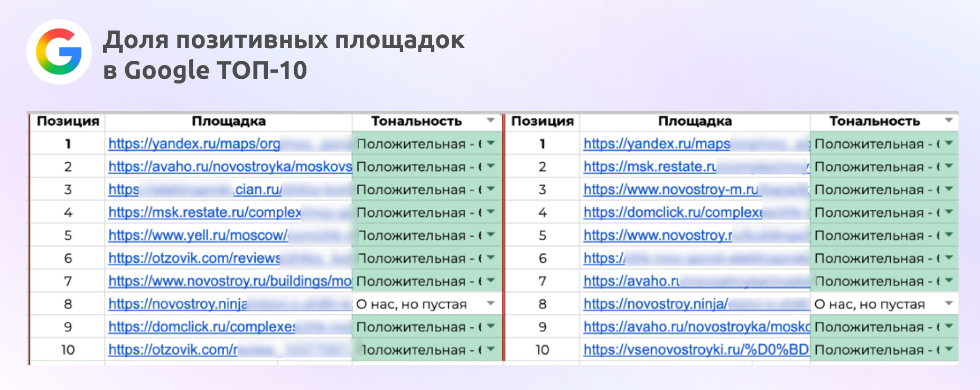Open tonality dropdown for the yell.ru row

point(491,235)
